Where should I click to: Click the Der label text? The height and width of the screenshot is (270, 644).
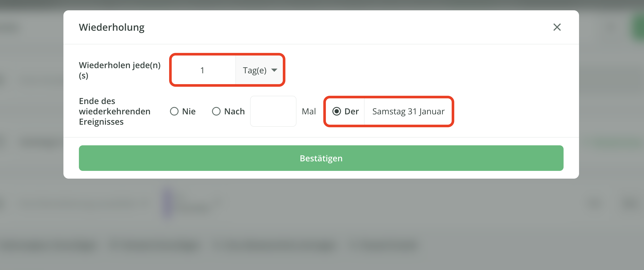tap(352, 111)
